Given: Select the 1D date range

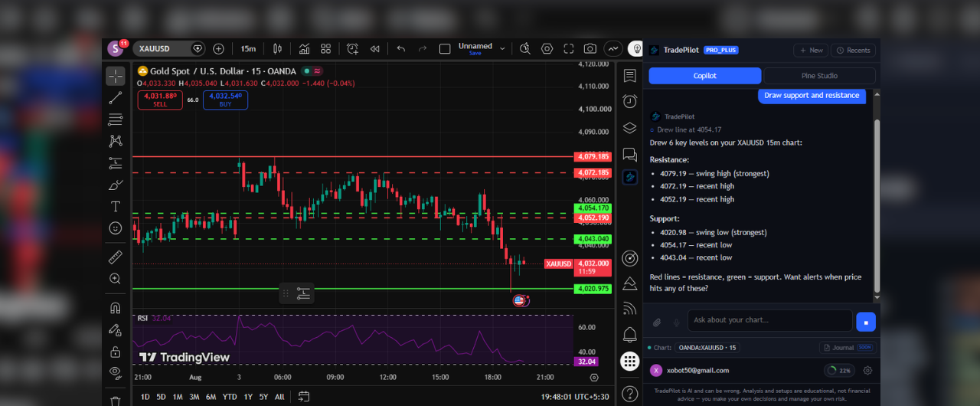Looking at the screenshot, I should tap(145, 397).
